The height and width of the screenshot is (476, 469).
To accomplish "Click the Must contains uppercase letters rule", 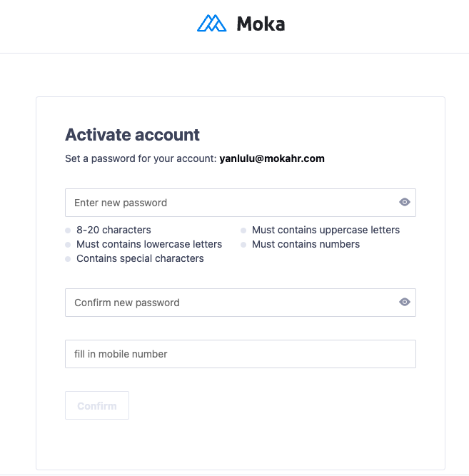I will (326, 230).
